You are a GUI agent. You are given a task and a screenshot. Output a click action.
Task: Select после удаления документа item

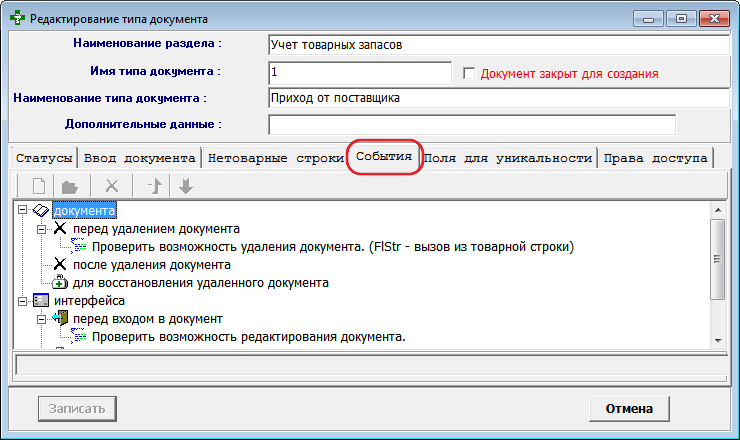151,264
